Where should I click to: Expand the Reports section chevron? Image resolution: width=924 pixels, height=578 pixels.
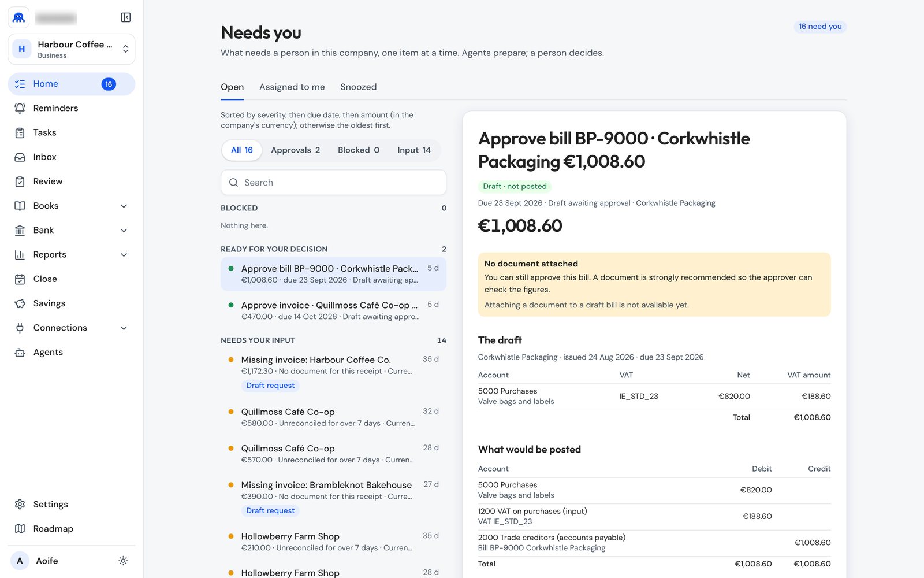pyautogui.click(x=124, y=254)
